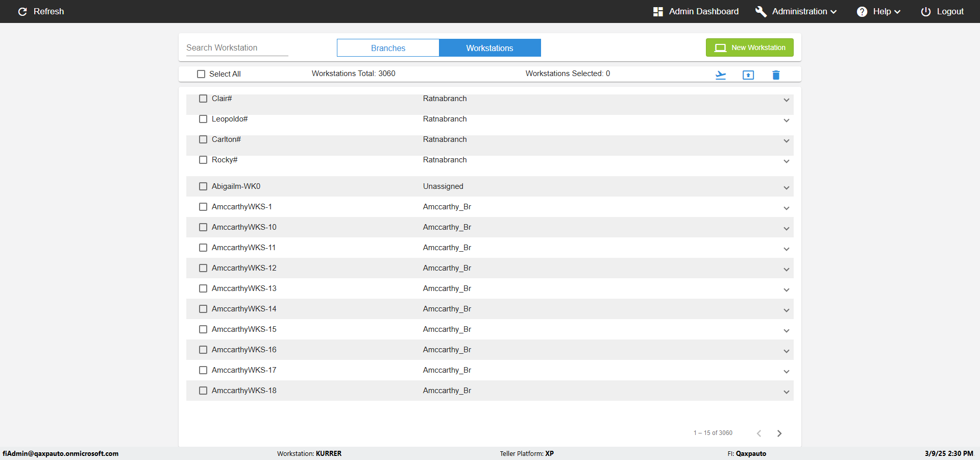This screenshot has height=460, width=980.
Task: Click the airplane takeoff icon in the toolbar
Action: (721, 75)
